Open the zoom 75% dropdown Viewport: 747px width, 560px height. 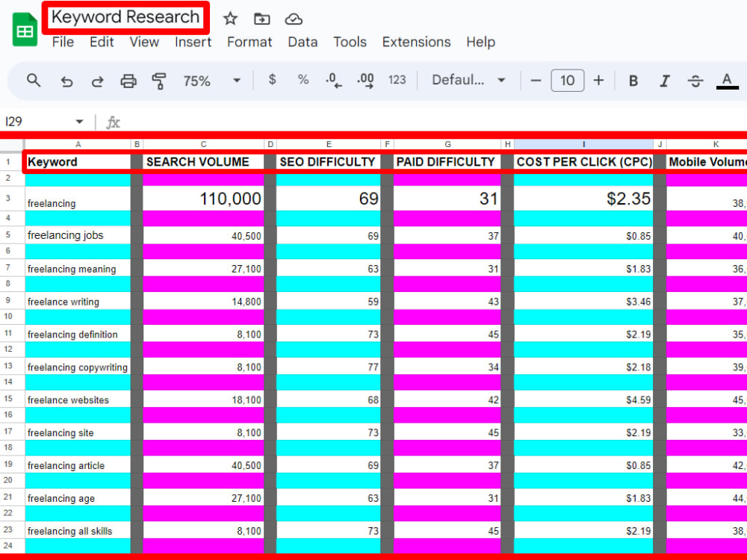212,81
